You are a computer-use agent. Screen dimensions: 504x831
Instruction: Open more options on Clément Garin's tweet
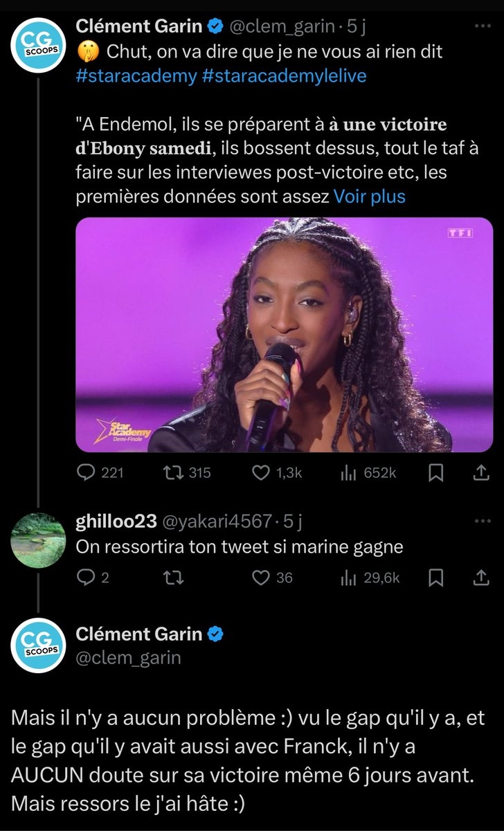(480, 26)
